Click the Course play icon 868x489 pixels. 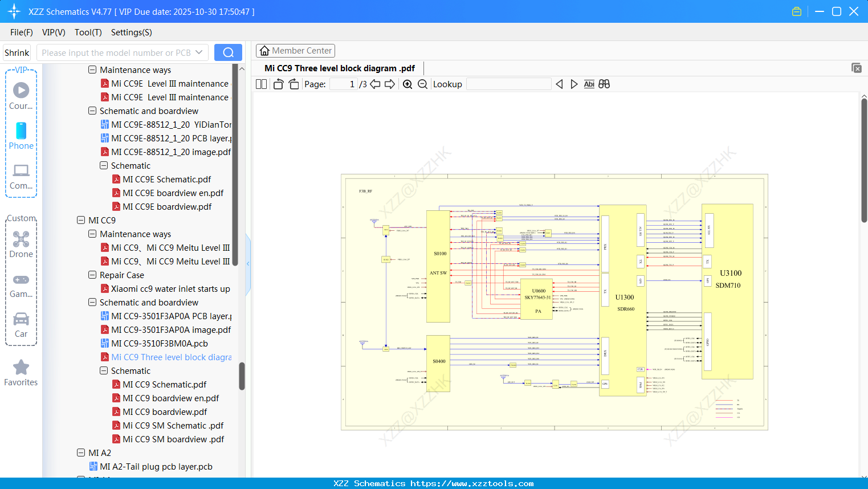pos(21,89)
